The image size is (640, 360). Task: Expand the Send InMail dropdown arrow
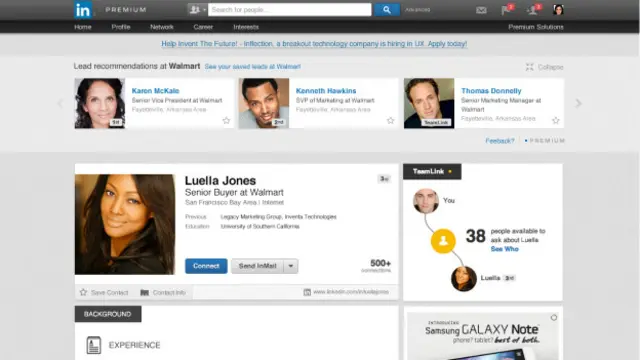(291, 266)
